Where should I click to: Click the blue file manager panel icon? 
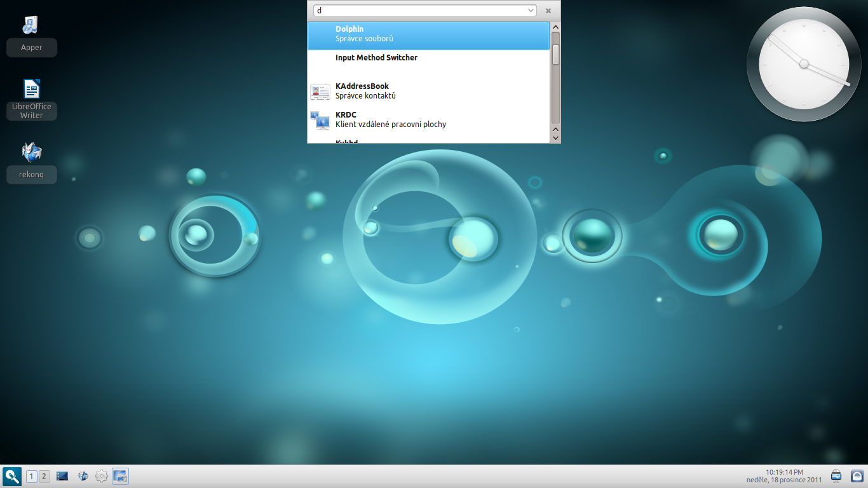pos(62,476)
